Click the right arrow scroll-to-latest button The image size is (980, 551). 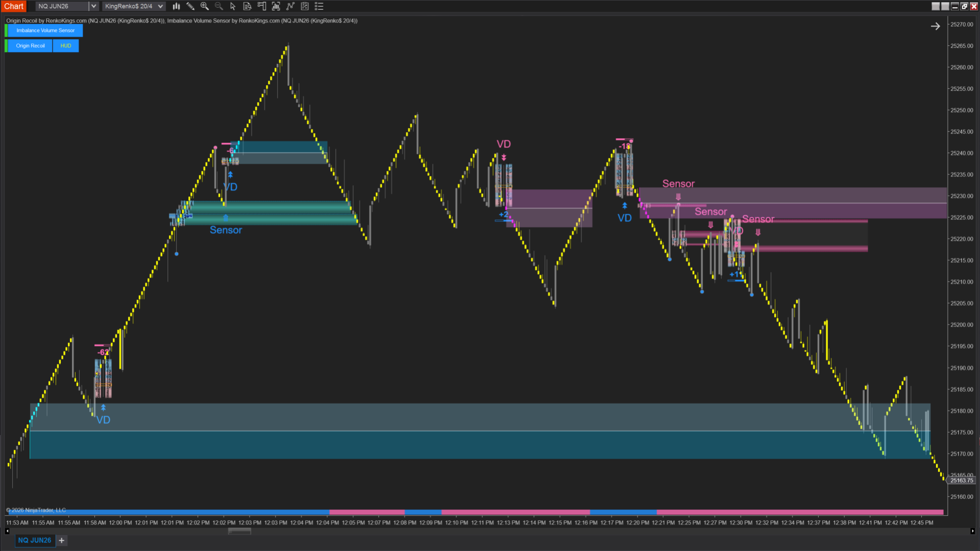pos(935,26)
